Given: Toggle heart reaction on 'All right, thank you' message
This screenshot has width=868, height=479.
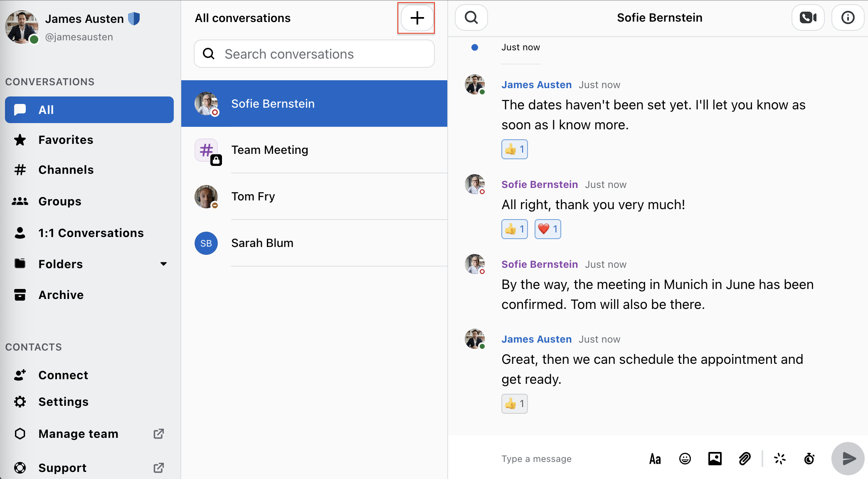Looking at the screenshot, I should coord(548,229).
